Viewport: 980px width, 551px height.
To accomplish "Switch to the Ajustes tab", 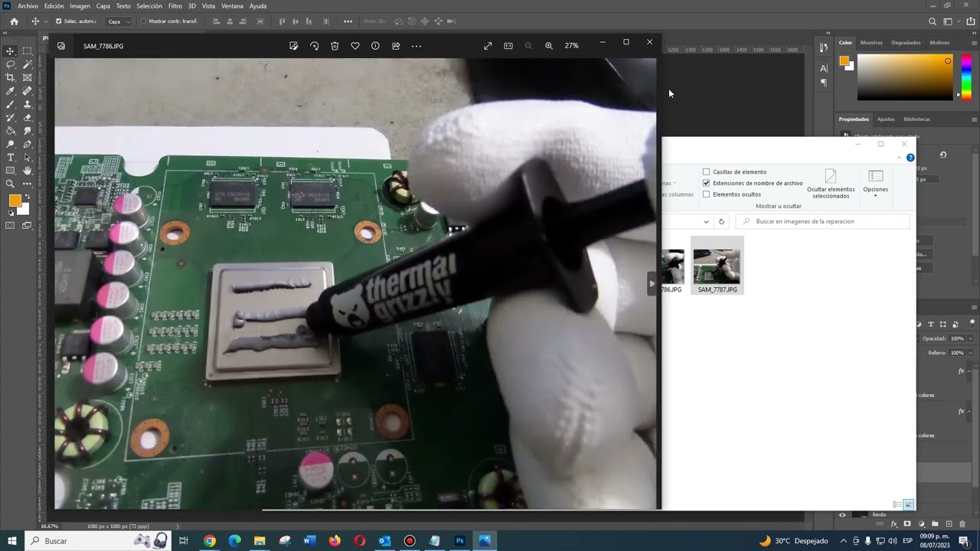I will (x=886, y=119).
